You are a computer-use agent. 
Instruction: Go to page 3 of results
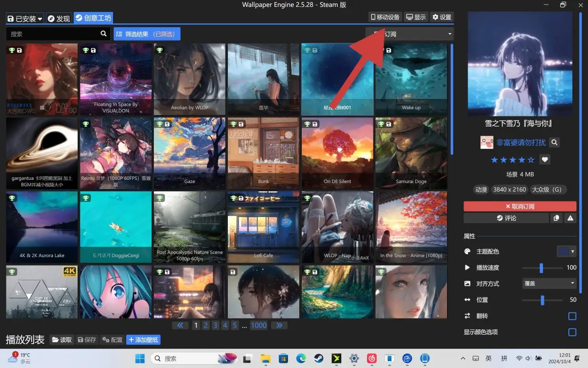215,325
